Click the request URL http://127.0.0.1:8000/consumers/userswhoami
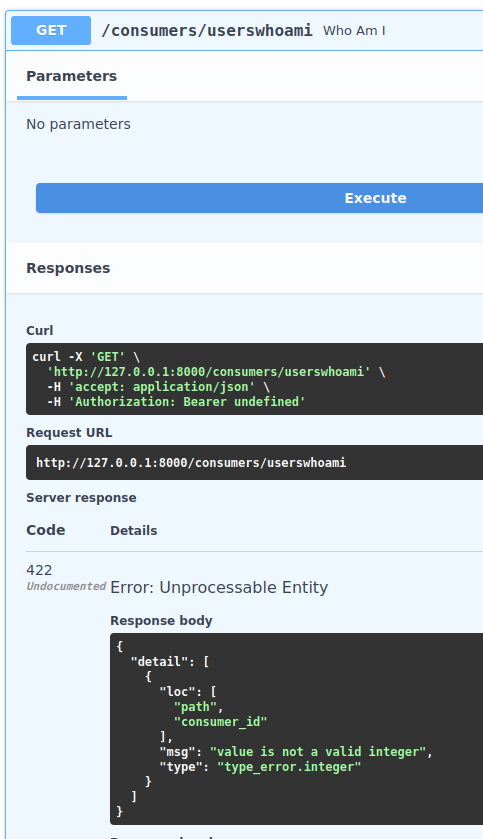483x839 pixels. (x=191, y=462)
